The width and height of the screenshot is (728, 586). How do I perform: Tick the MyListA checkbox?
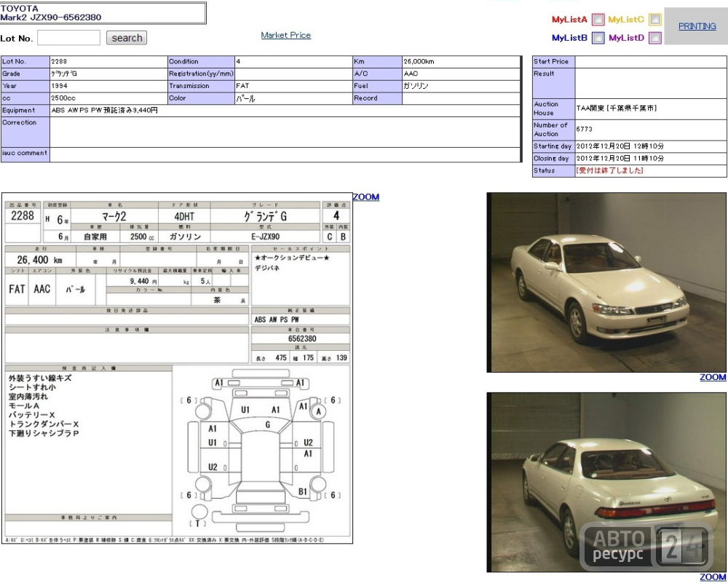(598, 20)
